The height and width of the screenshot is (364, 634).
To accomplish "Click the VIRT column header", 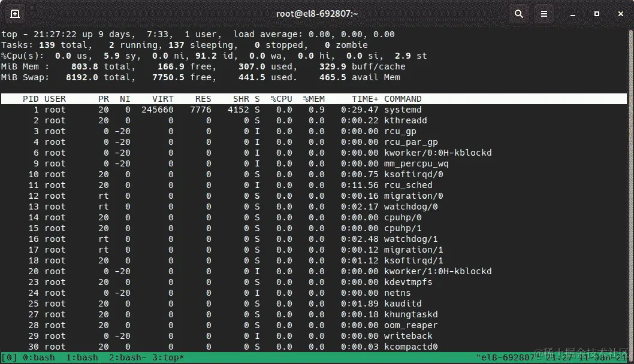I will click(163, 99).
